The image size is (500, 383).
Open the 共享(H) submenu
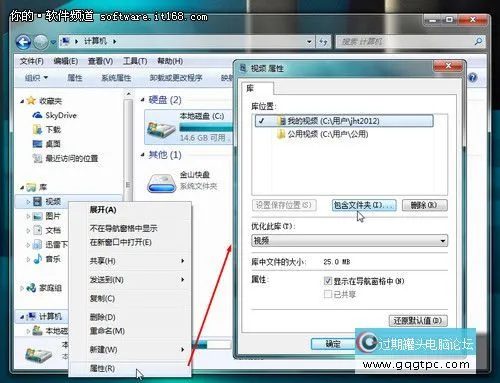click(x=130, y=261)
